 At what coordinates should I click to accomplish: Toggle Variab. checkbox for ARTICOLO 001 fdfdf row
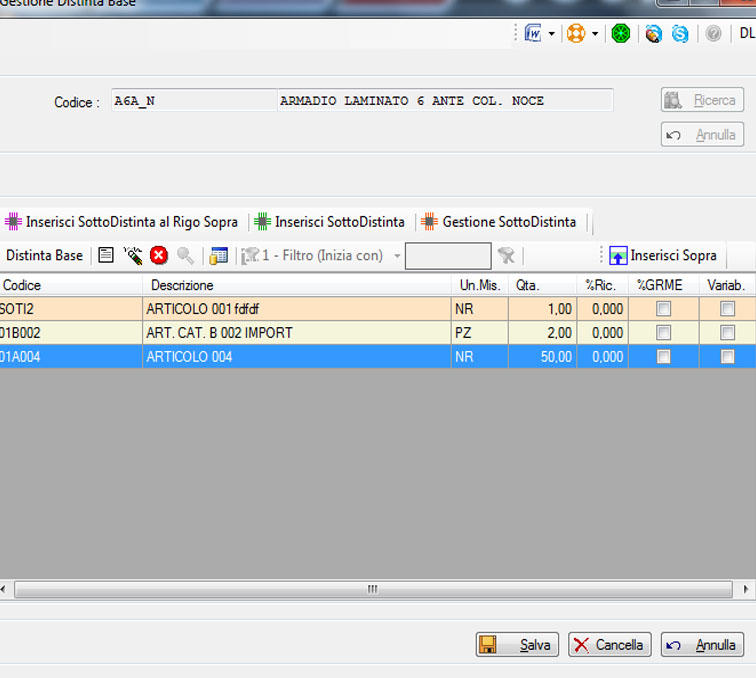click(x=727, y=309)
